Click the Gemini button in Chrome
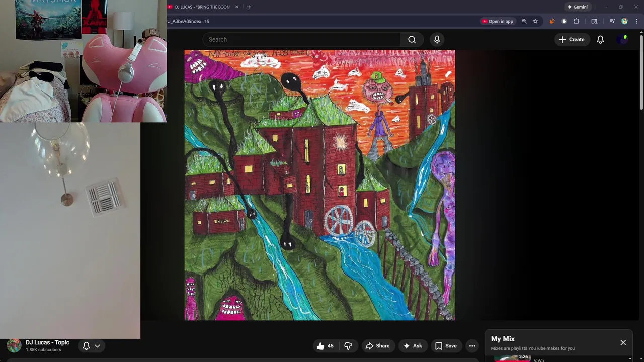Viewport: 644px width, 362px height. pyautogui.click(x=577, y=7)
